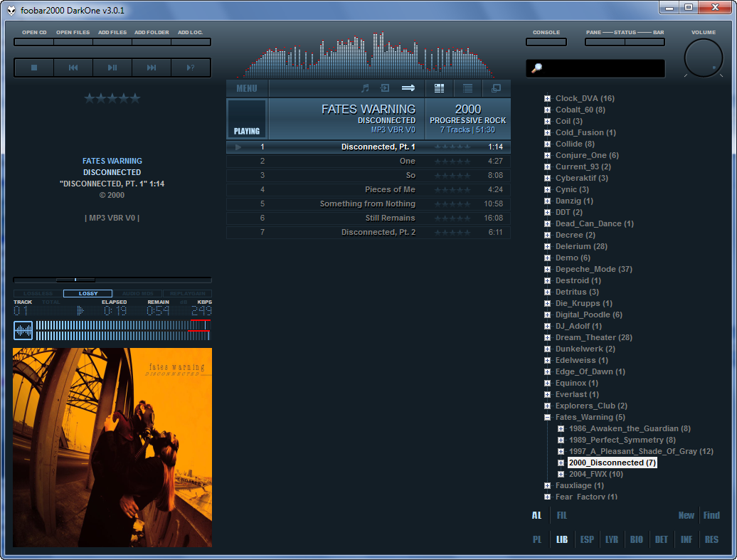Stop playback with the stop button
737x560 pixels.
(33, 68)
